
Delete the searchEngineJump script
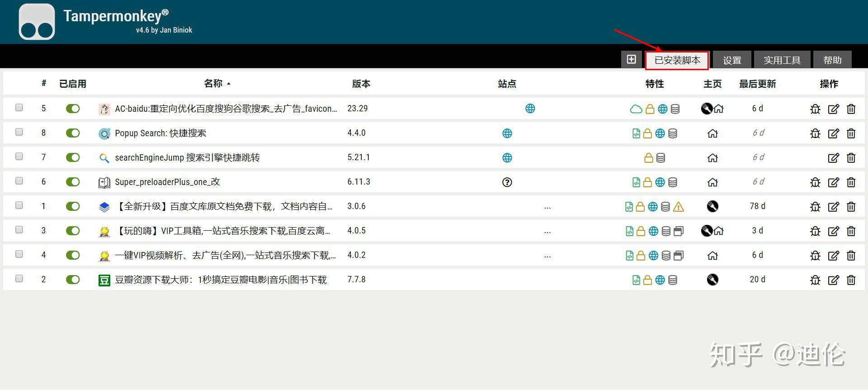(x=851, y=158)
